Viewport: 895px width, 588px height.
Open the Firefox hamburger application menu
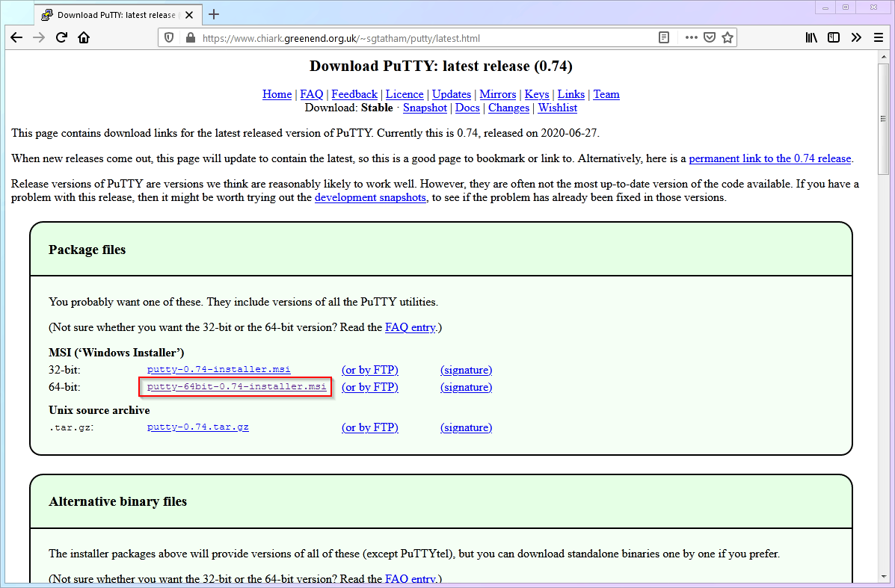click(879, 38)
